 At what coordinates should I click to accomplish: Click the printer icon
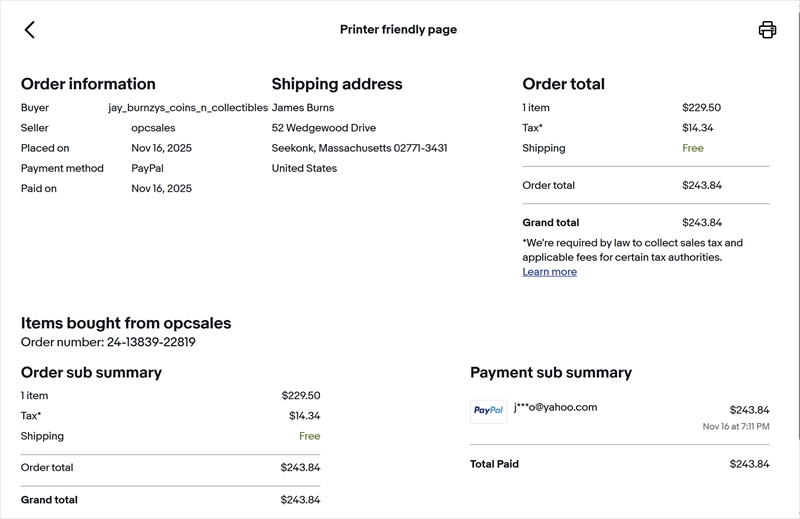coord(767,30)
